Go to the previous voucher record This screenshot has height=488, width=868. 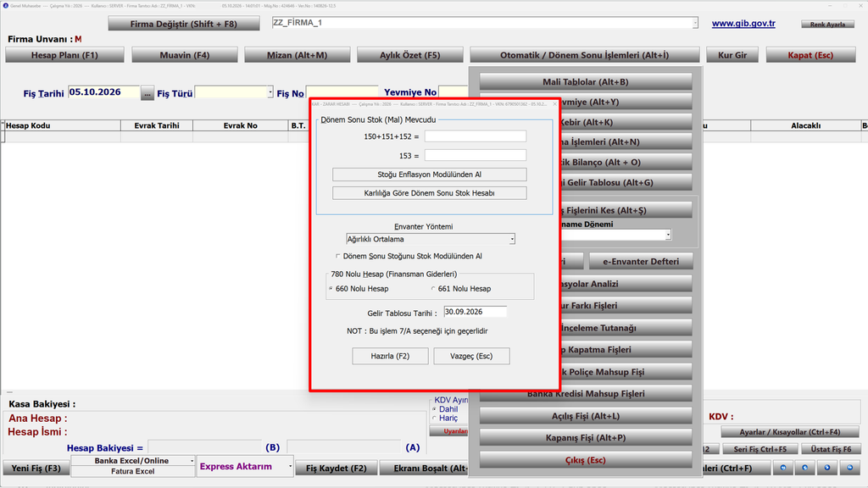(x=805, y=468)
